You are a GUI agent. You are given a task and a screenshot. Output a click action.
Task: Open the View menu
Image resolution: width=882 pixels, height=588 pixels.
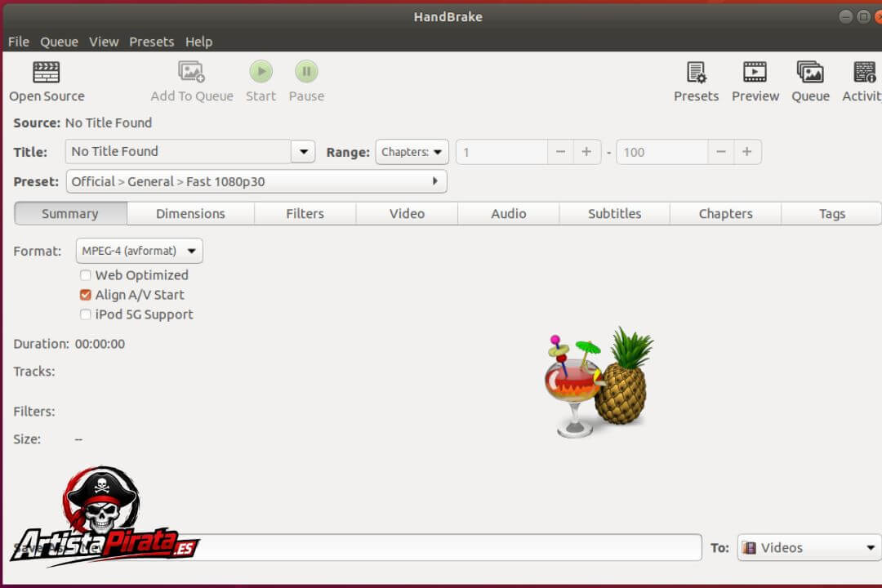(104, 42)
